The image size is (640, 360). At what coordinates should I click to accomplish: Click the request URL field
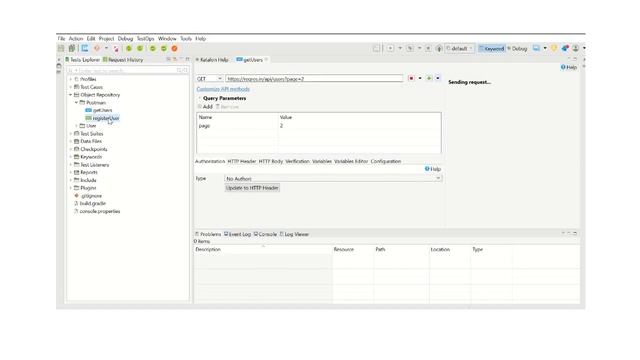(314, 78)
